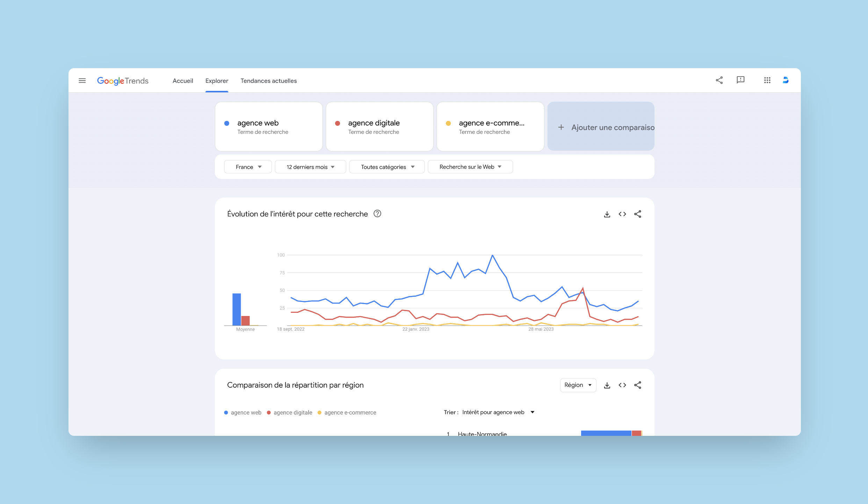The image size is (868, 504).
Task: Change the time range from 12 derniers mois
Action: coord(310,167)
